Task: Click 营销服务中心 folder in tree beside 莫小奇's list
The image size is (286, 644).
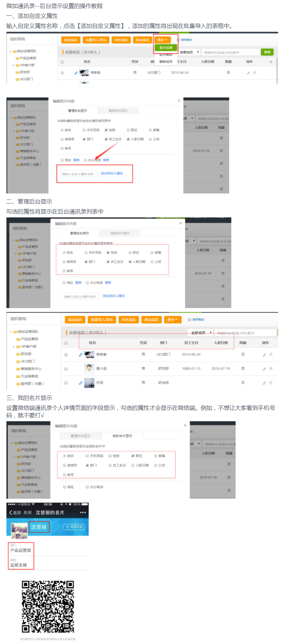Action: (x=29, y=369)
